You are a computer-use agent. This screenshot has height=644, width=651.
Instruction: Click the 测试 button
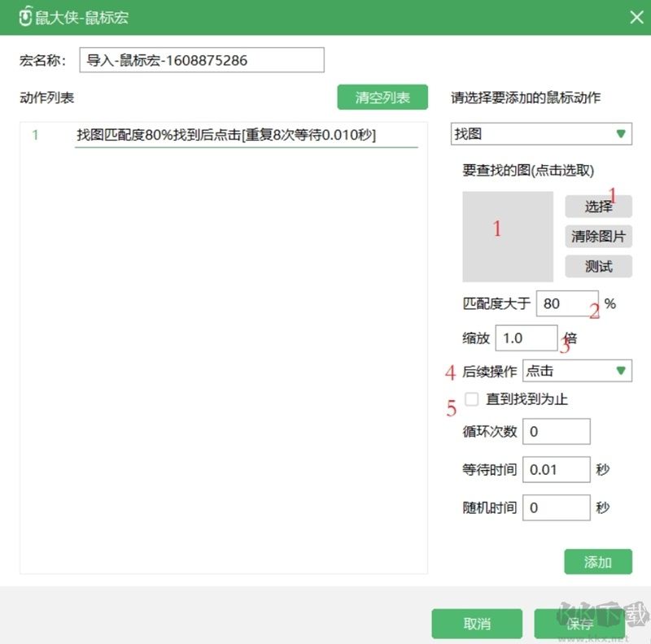click(598, 266)
